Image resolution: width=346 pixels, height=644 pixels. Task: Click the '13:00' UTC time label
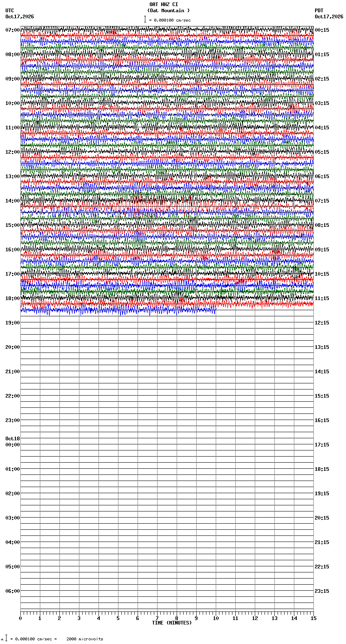coord(13,176)
